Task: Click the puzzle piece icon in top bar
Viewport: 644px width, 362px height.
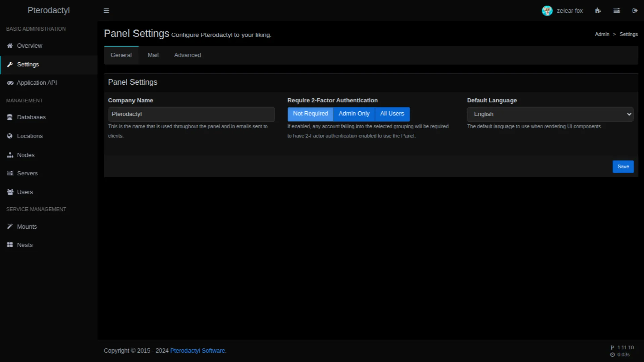Action: click(x=598, y=11)
